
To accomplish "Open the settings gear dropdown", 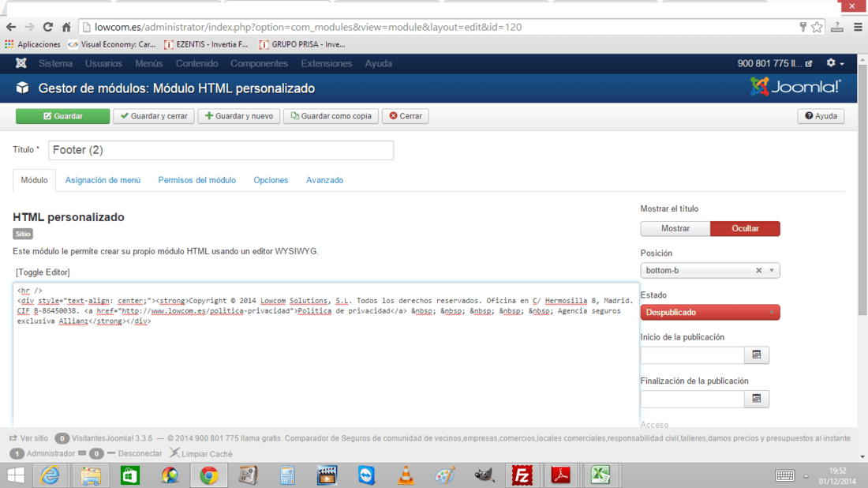I will [835, 63].
